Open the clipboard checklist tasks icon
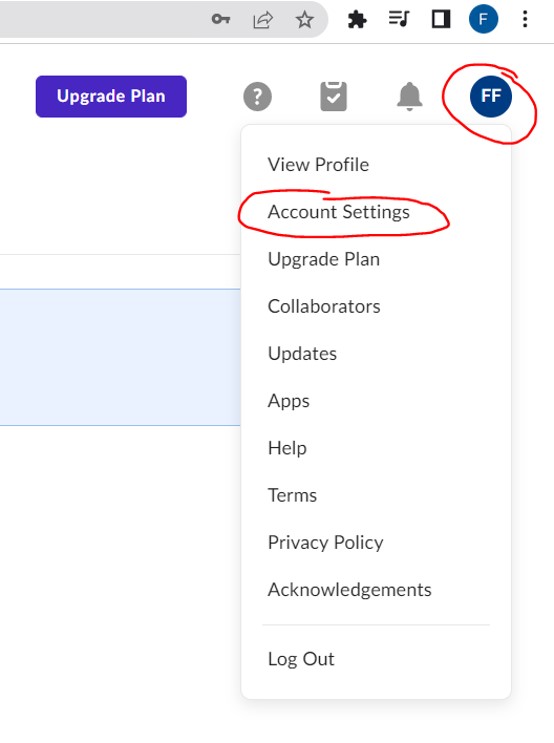The width and height of the screenshot is (554, 743). point(334,96)
